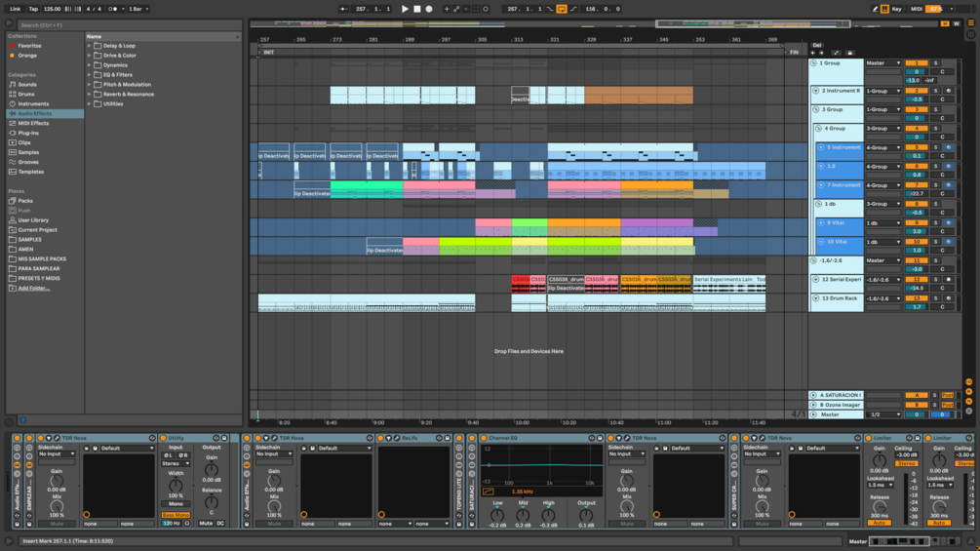Screen dimensions: 980x551
Task: Open the 1 Bar quantization dropdown
Action: click(x=138, y=9)
